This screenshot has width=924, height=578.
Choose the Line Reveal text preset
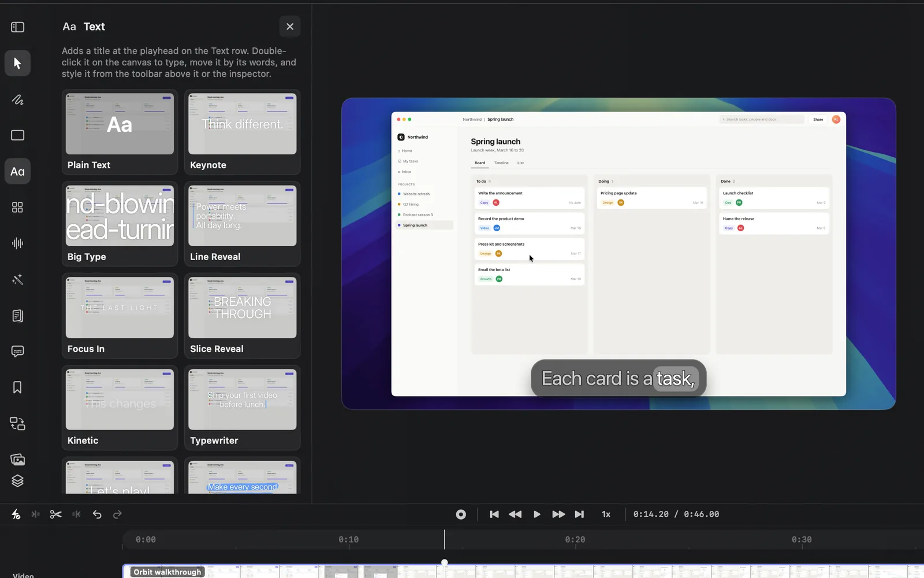(x=243, y=224)
